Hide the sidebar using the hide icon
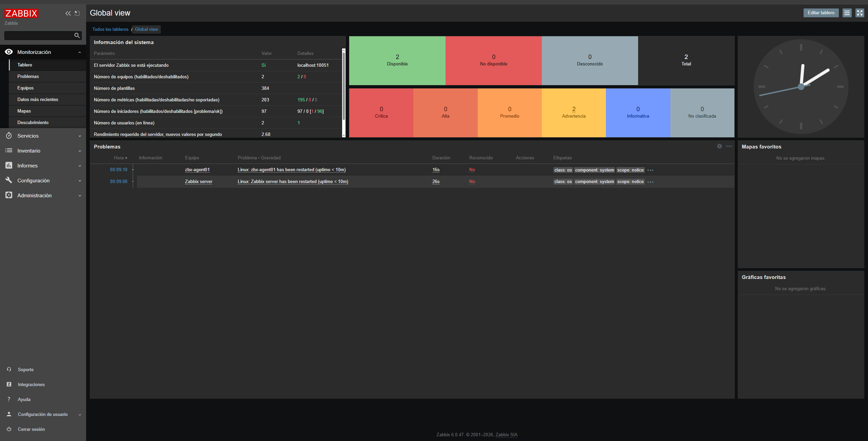868x441 pixels. coord(77,13)
